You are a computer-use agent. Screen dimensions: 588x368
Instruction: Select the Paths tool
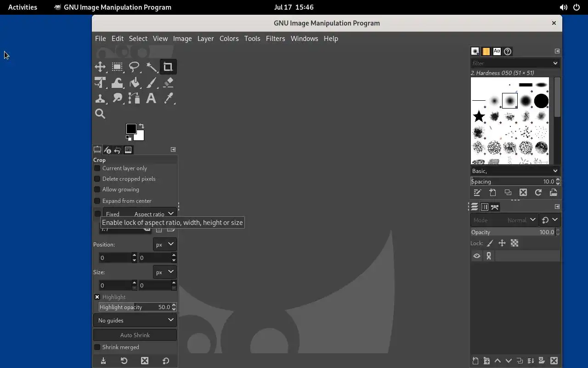point(134,98)
